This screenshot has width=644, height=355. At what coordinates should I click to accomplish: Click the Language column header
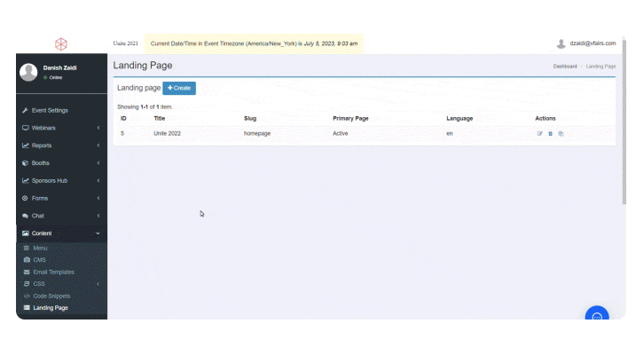click(459, 118)
